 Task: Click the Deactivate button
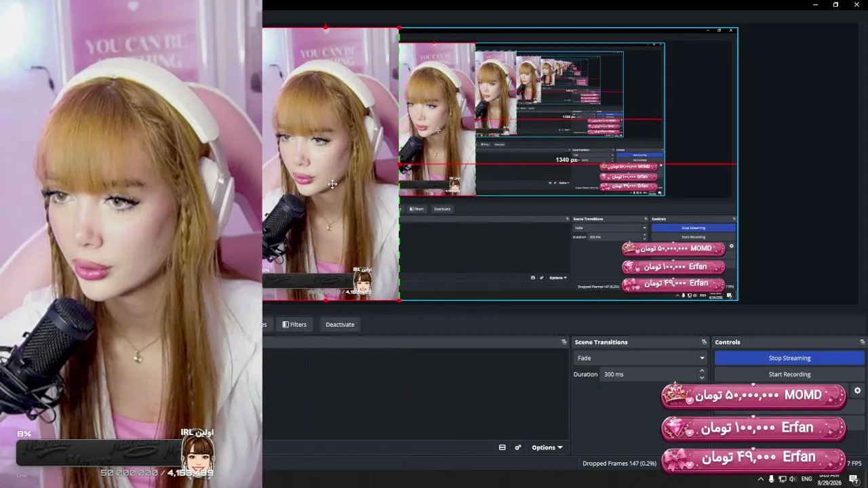coord(340,325)
